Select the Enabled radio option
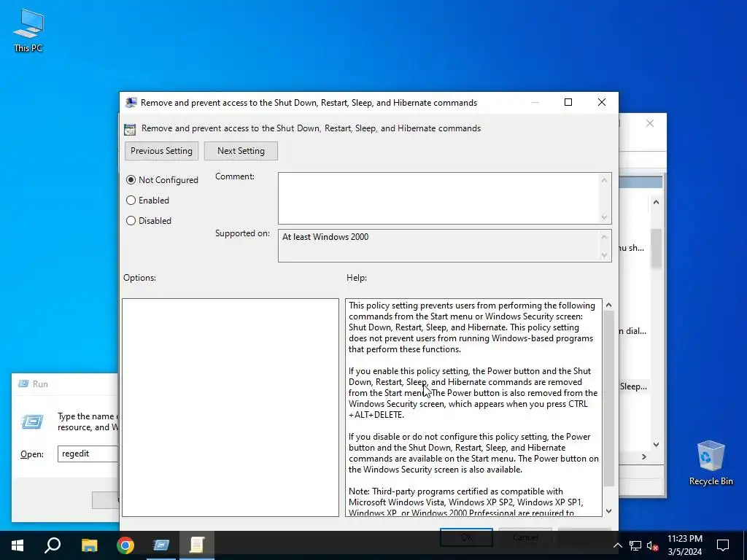Image resolution: width=747 pixels, height=560 pixels. (x=147, y=201)
